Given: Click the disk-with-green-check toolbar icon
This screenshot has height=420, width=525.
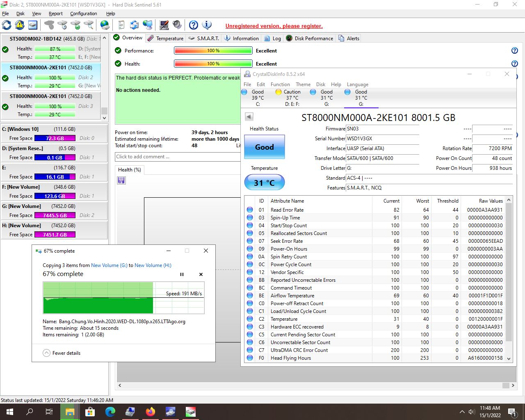Looking at the screenshot, I should 75,25.
